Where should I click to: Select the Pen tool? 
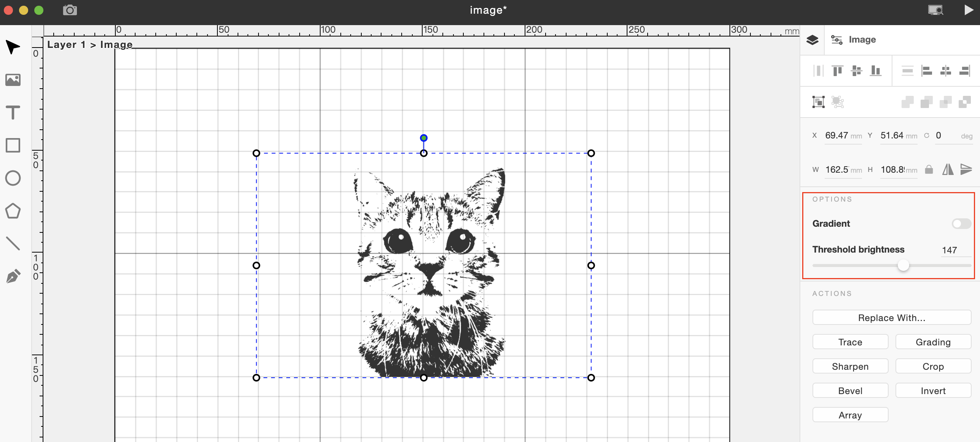coord(13,276)
